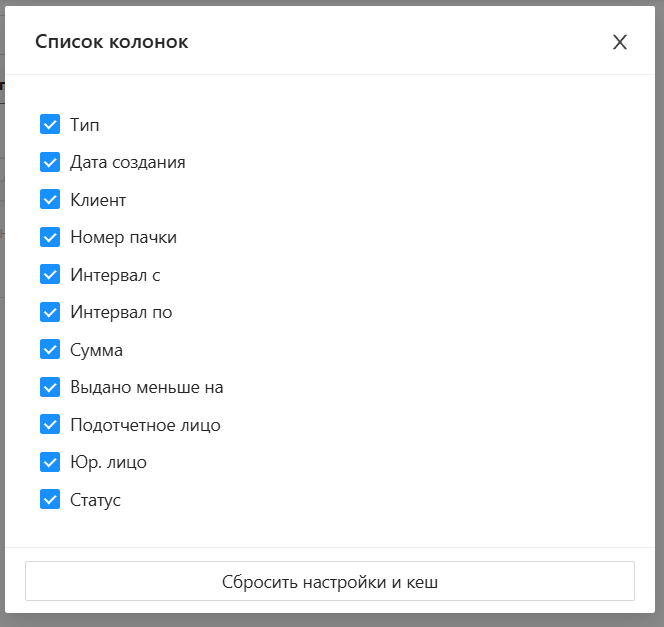Untick the Номер пачки checkbox

tap(50, 237)
